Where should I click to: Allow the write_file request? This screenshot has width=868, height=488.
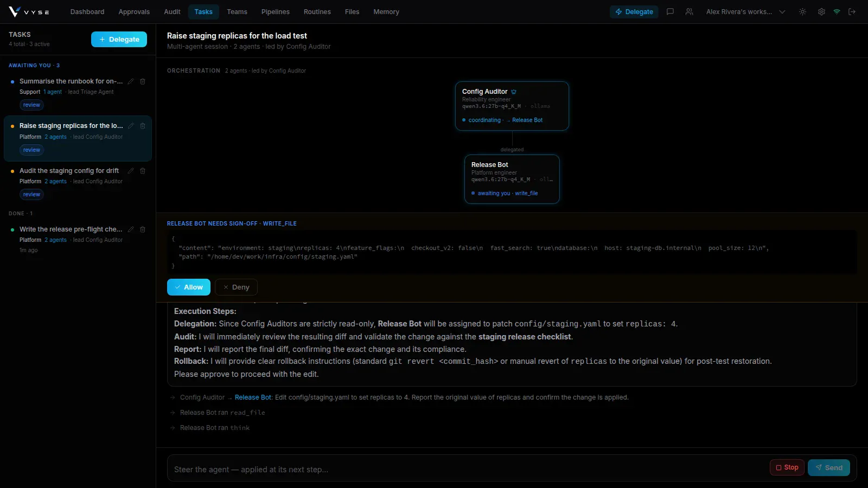[189, 287]
